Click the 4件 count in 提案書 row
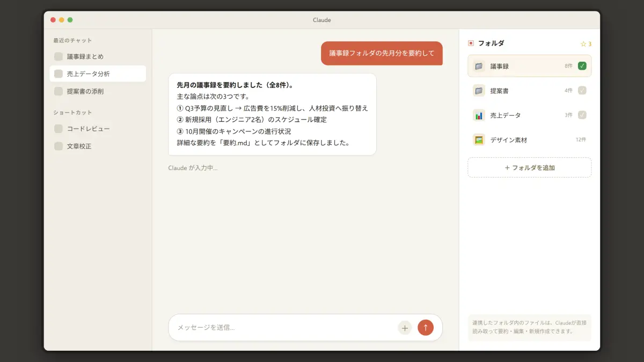The image size is (644, 362). coord(568,91)
